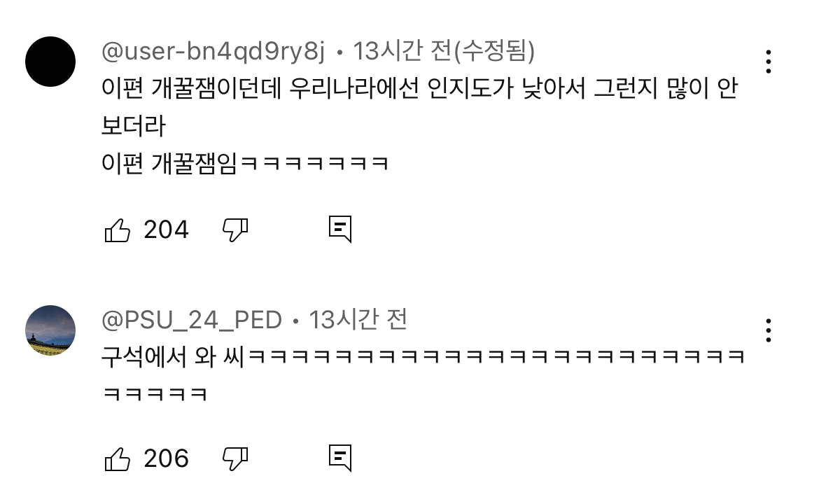Open more options for @user-bn4qd9ry8j comment
Viewport: 819px width, 504px height.
769,62
